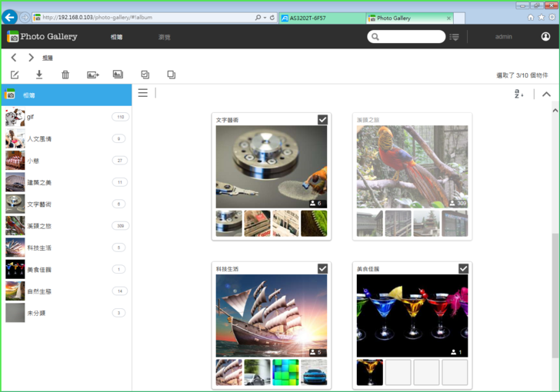Click the select all checkbox icon

coord(145,75)
